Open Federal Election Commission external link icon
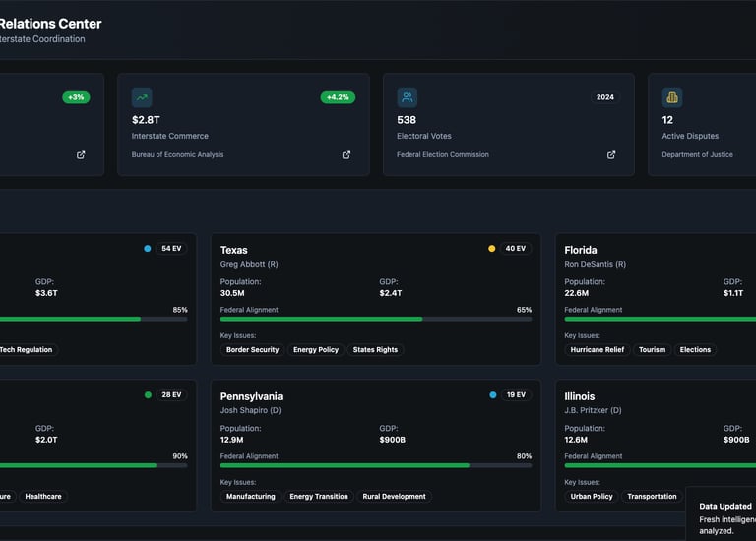Viewport: 756px width, 541px height. [611, 155]
